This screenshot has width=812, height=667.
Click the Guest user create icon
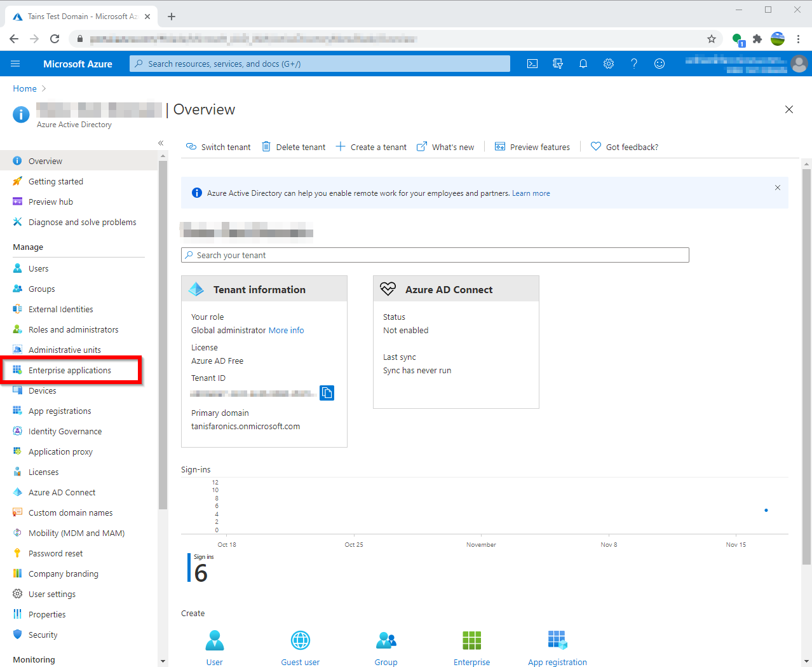(x=300, y=641)
